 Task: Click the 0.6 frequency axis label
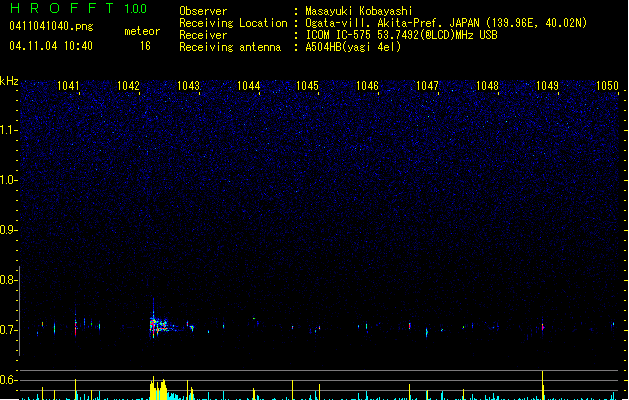tap(8, 380)
